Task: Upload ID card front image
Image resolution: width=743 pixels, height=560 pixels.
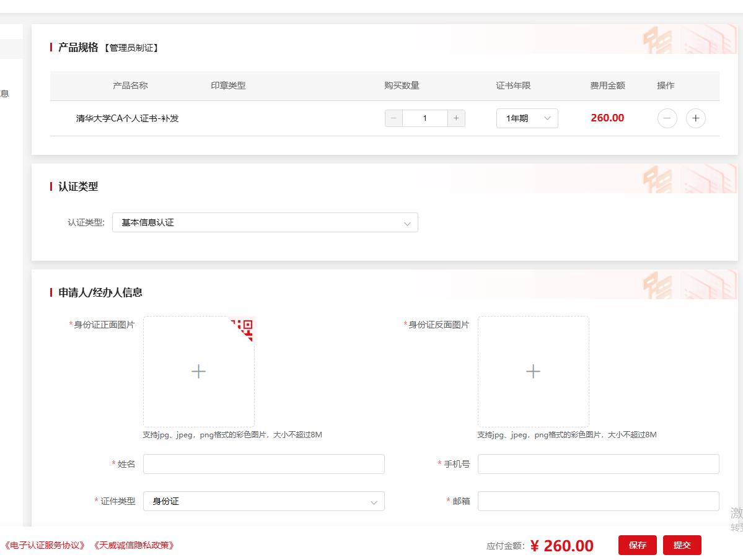Action: click(198, 371)
